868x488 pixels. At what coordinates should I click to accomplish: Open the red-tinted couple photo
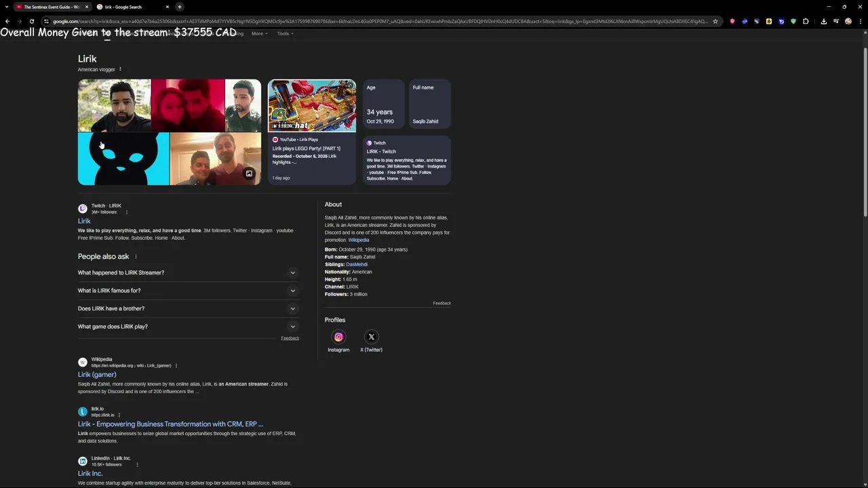[x=188, y=105]
